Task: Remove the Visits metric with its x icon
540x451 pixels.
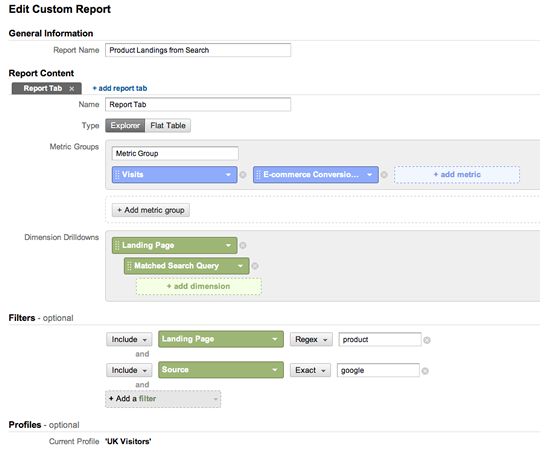Action: [x=243, y=175]
